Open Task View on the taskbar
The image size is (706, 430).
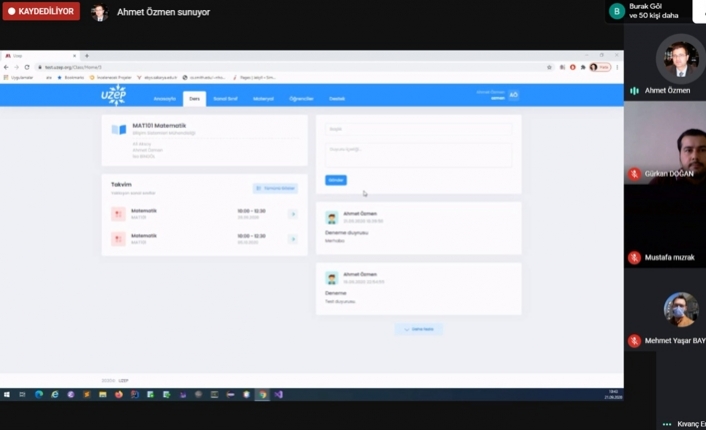coord(22,394)
